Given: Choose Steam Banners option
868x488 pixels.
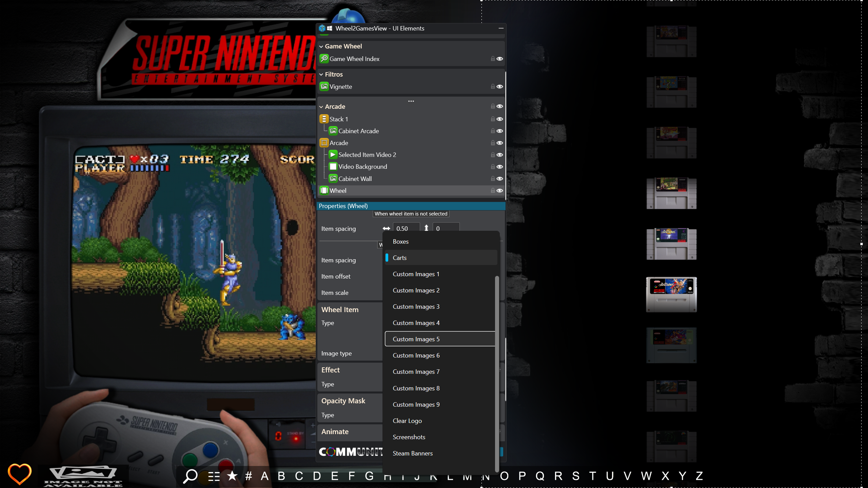Looking at the screenshot, I should click(440, 453).
